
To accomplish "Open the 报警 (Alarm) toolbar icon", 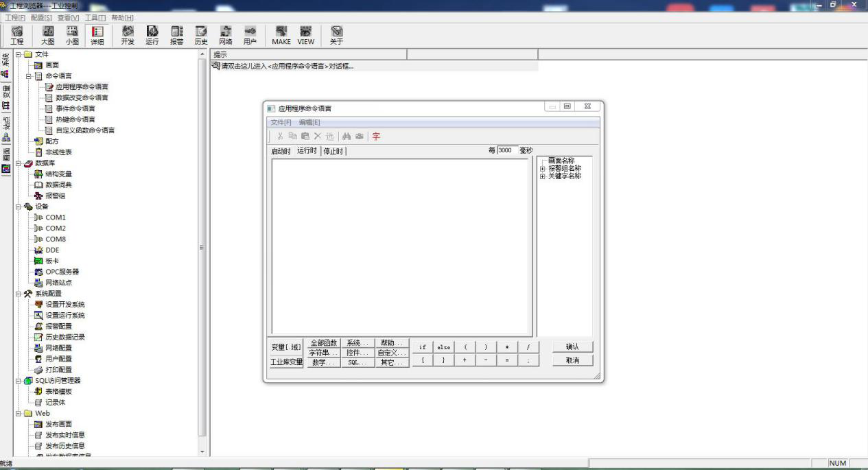I will [176, 35].
